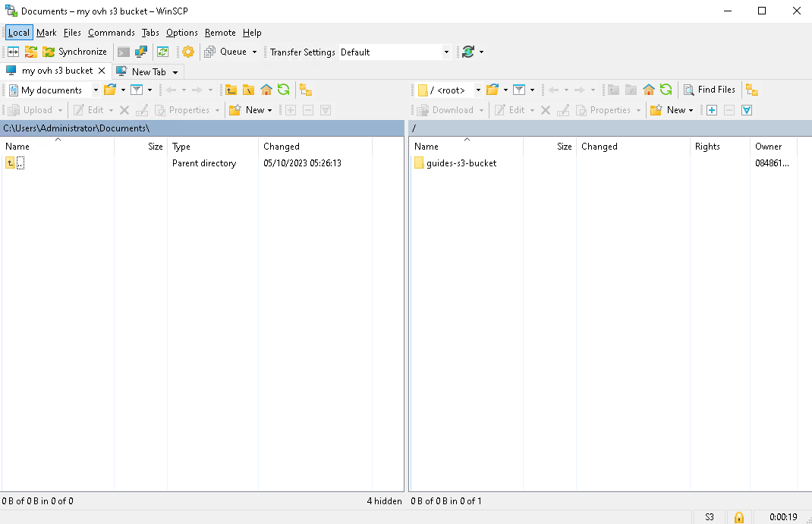
Task: Click the Select files button in remote toolbar
Action: 711,109
